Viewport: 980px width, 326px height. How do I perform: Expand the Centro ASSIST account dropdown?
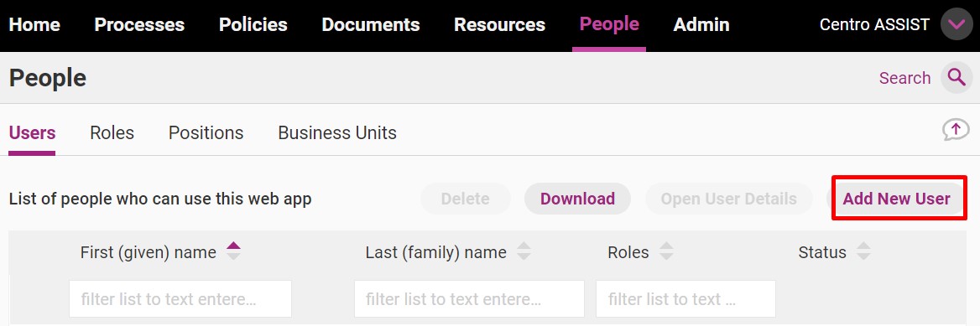(957, 24)
